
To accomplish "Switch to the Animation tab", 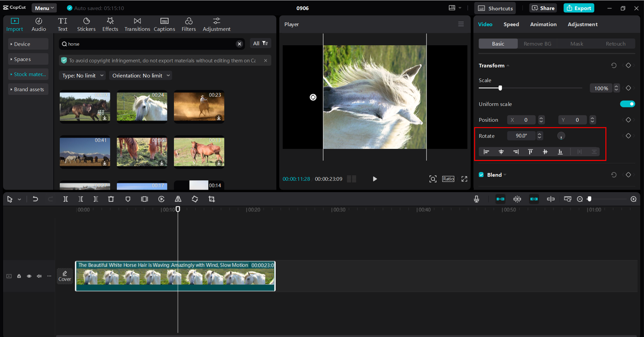I will (x=543, y=24).
